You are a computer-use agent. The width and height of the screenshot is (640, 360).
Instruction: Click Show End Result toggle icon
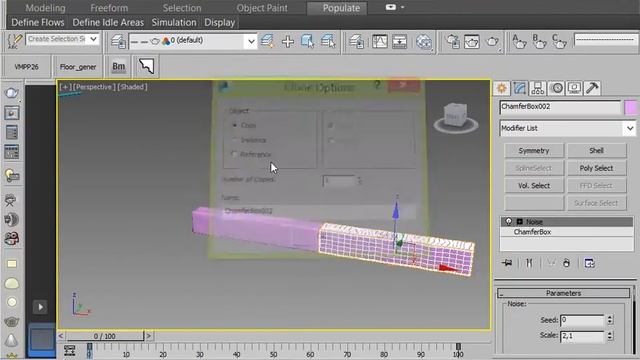(529, 263)
